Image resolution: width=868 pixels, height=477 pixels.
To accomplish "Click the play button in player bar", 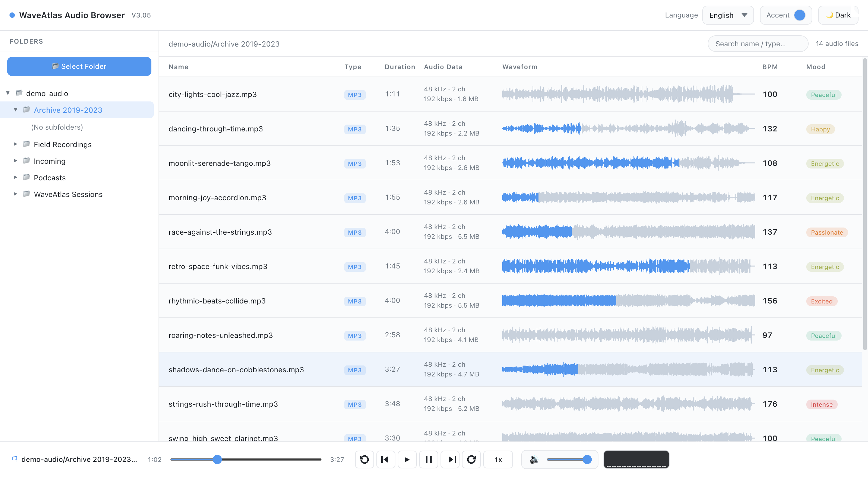I will [x=407, y=459].
